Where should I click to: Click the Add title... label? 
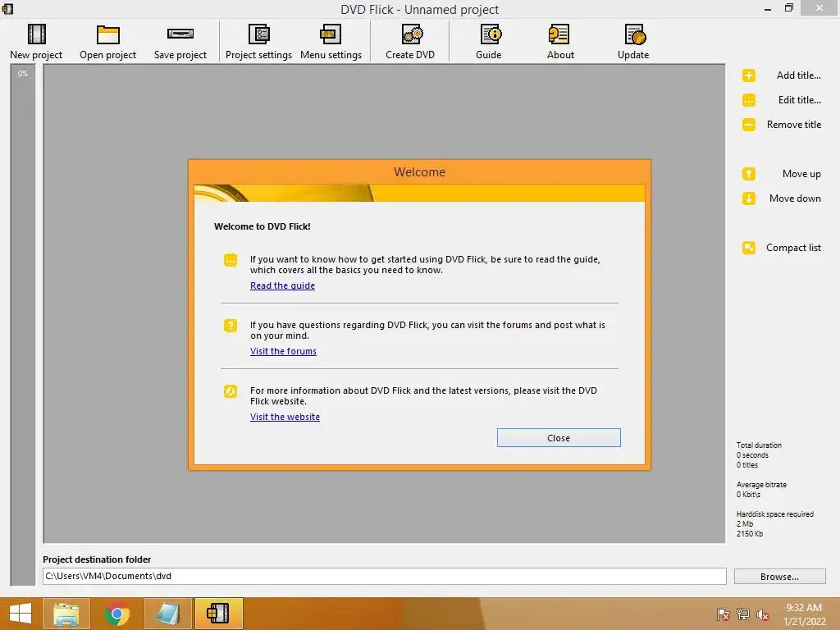799,75
